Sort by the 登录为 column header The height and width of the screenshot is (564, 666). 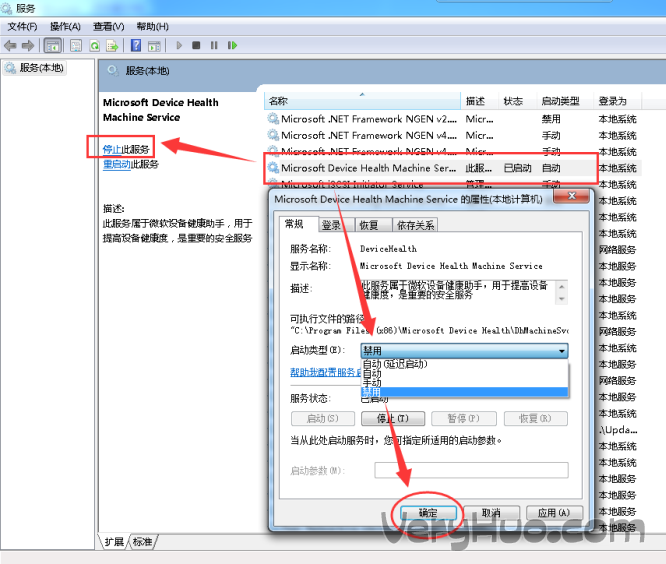[617, 101]
